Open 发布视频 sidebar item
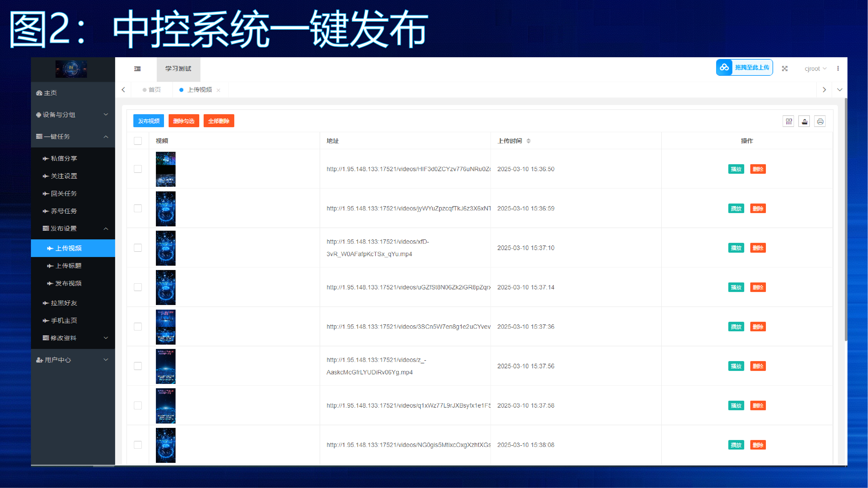 click(x=73, y=283)
